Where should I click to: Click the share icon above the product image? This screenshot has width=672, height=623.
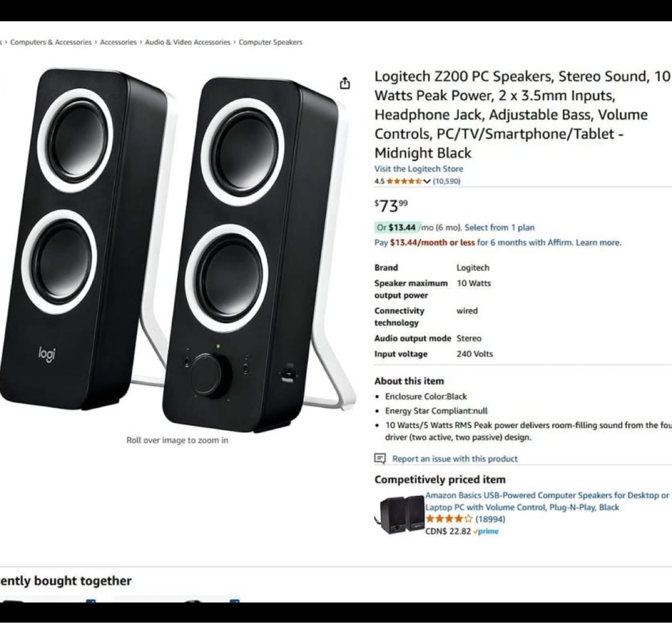click(x=344, y=84)
